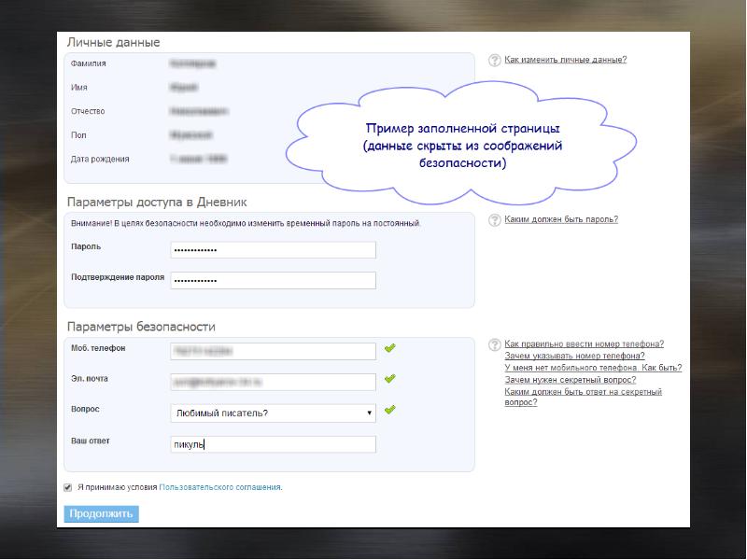Open the Пользовательского соглашения link
The height and width of the screenshot is (560, 747).
[x=220, y=487]
